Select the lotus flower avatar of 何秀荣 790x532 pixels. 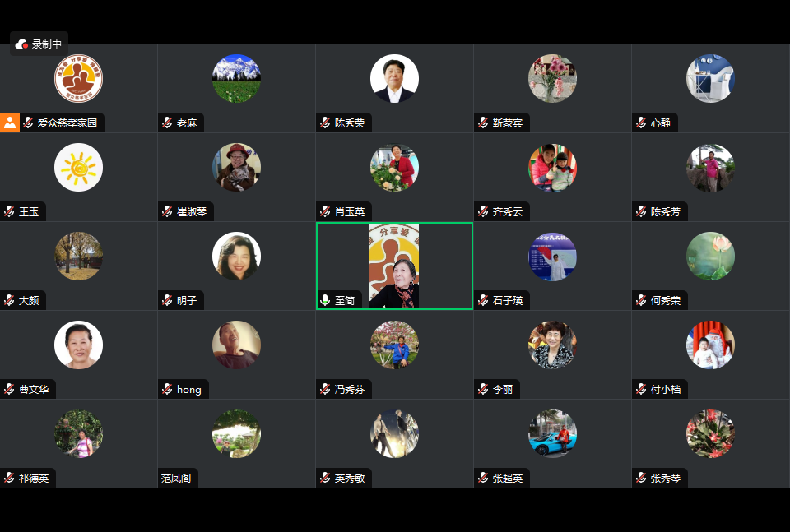click(710, 257)
